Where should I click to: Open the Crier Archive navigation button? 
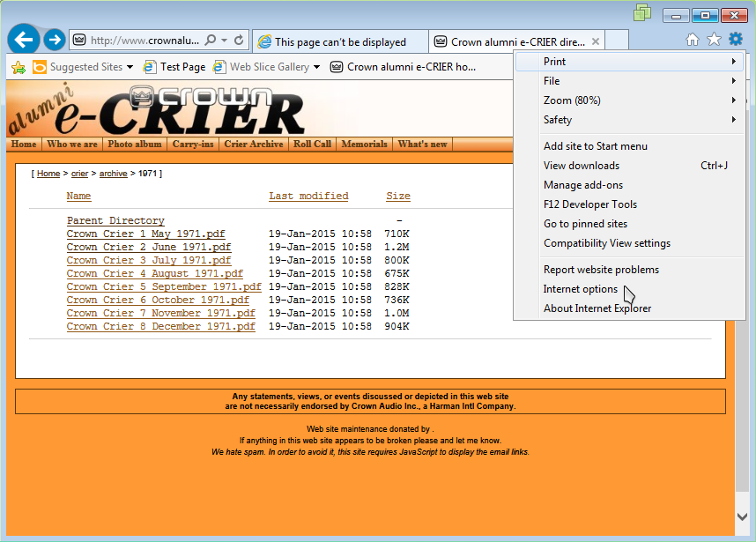tap(254, 145)
